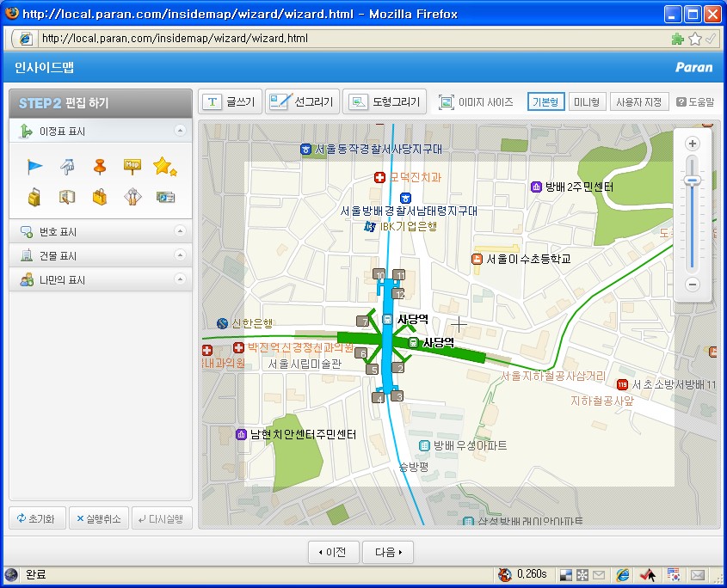Screen dimensions: 727x588
Task: Click the IBK기업은행 label on the map
Action: coord(409,227)
